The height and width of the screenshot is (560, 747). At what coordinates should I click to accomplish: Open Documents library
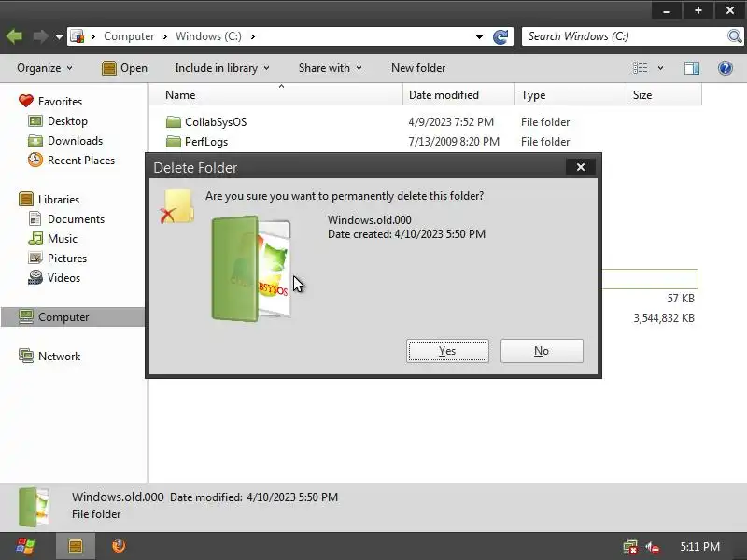76,219
